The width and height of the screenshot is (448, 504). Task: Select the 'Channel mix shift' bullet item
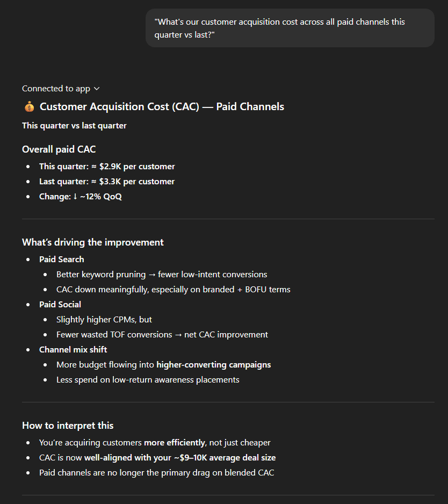[x=73, y=349]
